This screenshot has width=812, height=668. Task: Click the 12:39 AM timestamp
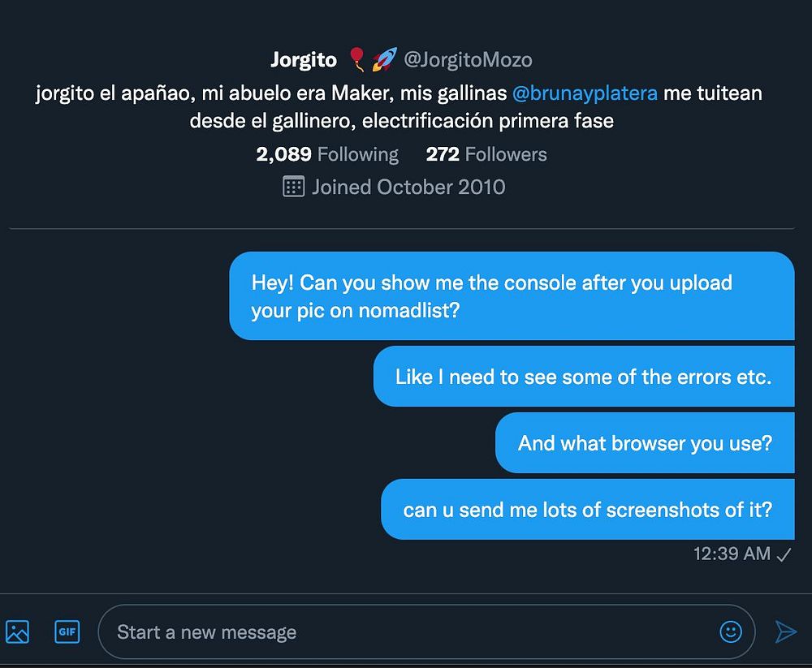(x=732, y=554)
